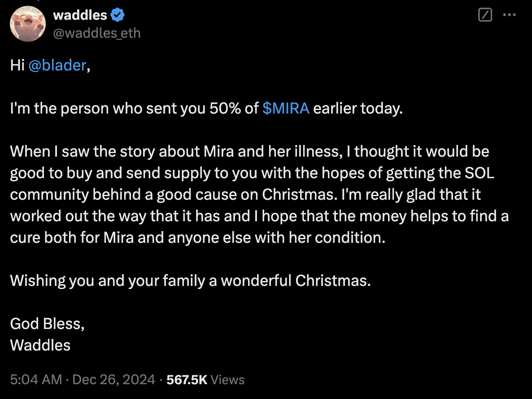Click the Dec 26, 2024 date
The height and width of the screenshot is (399, 532).
click(x=113, y=380)
